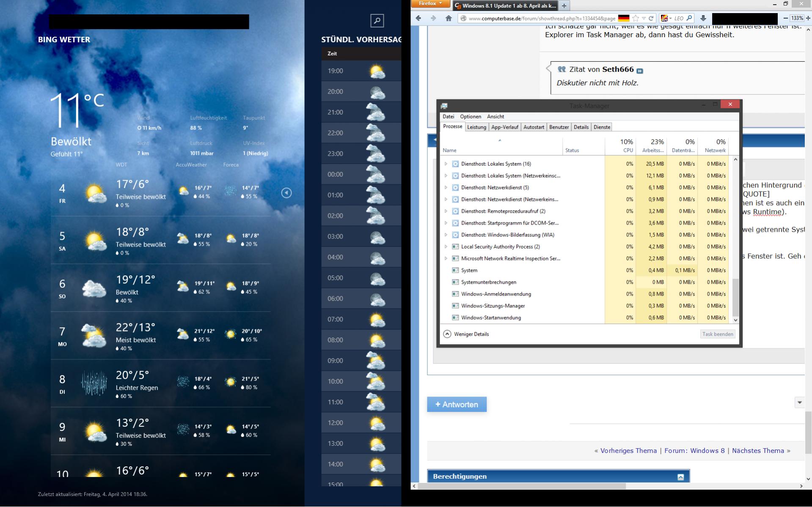Screen dimensions: 812x507
Task: Expand Diensthost: Netzwerkdienst (5)
Action: (x=446, y=187)
